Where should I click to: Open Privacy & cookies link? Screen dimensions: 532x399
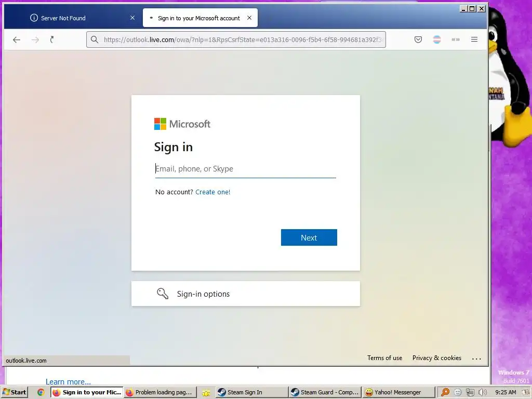[436, 358]
